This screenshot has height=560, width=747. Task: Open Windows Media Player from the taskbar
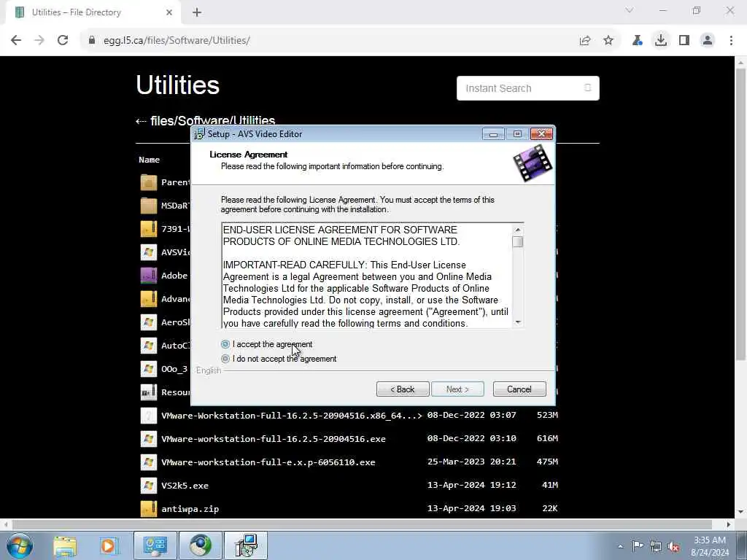[x=108, y=545]
